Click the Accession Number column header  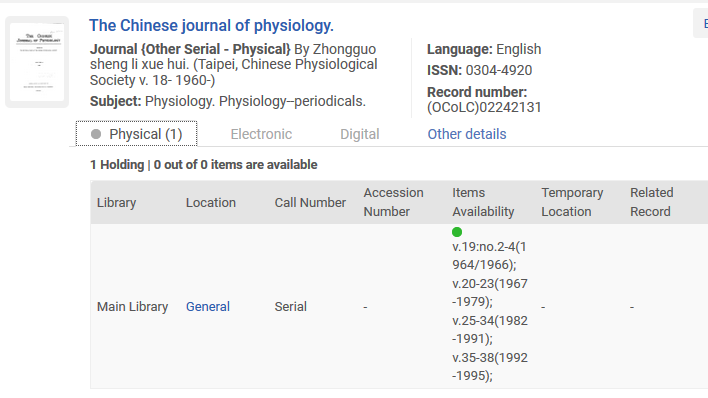pos(393,202)
